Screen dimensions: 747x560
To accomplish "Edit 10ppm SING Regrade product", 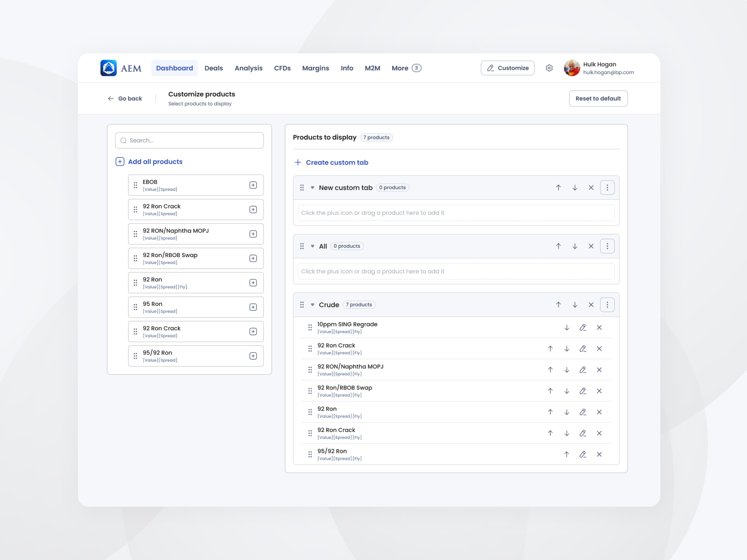I will (583, 327).
